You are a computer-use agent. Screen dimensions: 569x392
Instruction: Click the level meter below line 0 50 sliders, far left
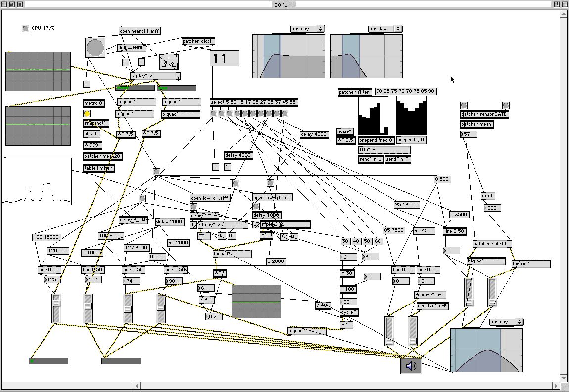[x=48, y=361]
